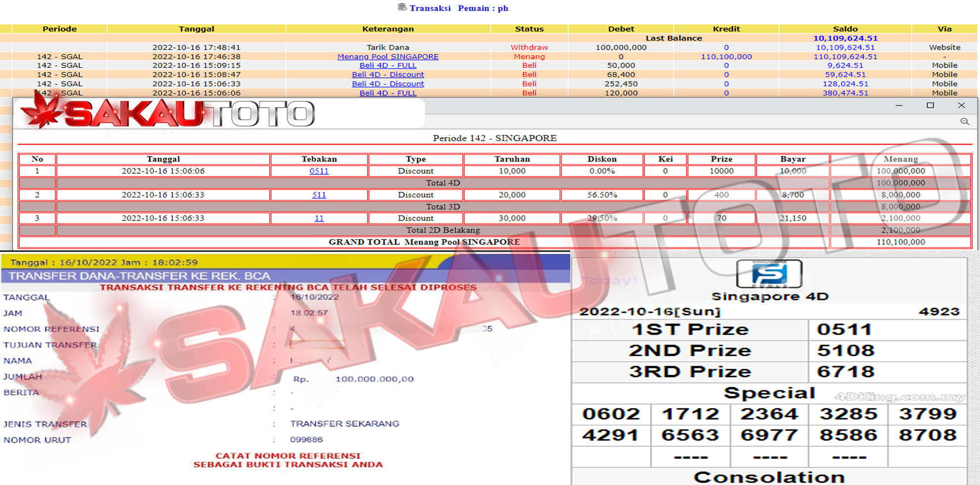Click the Bayar value 21,150
Screen dimensions: 980x485
pyautogui.click(x=792, y=218)
